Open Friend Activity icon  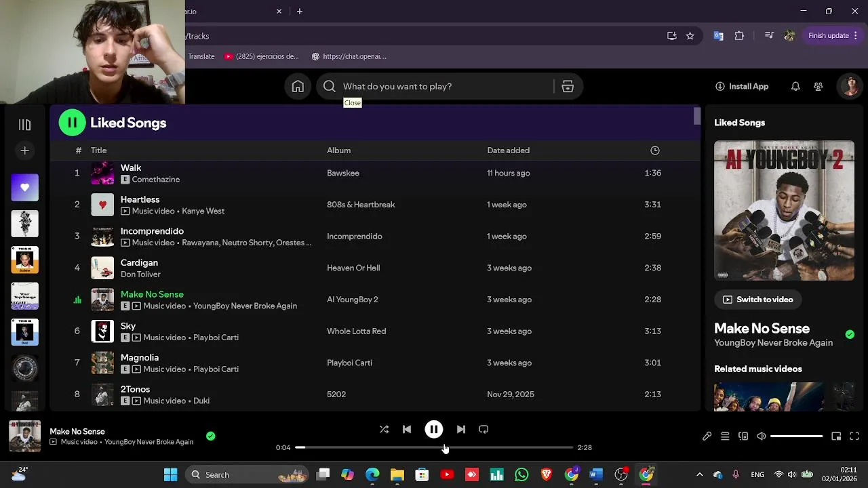coord(818,86)
